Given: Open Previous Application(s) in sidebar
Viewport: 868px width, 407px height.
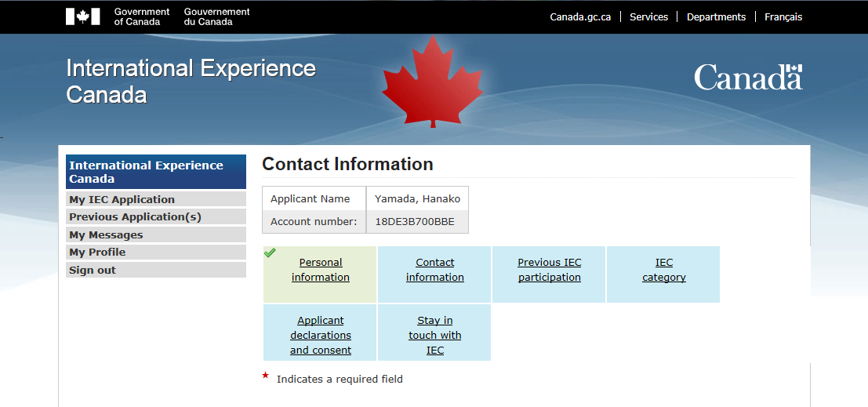Looking at the screenshot, I should (x=156, y=217).
